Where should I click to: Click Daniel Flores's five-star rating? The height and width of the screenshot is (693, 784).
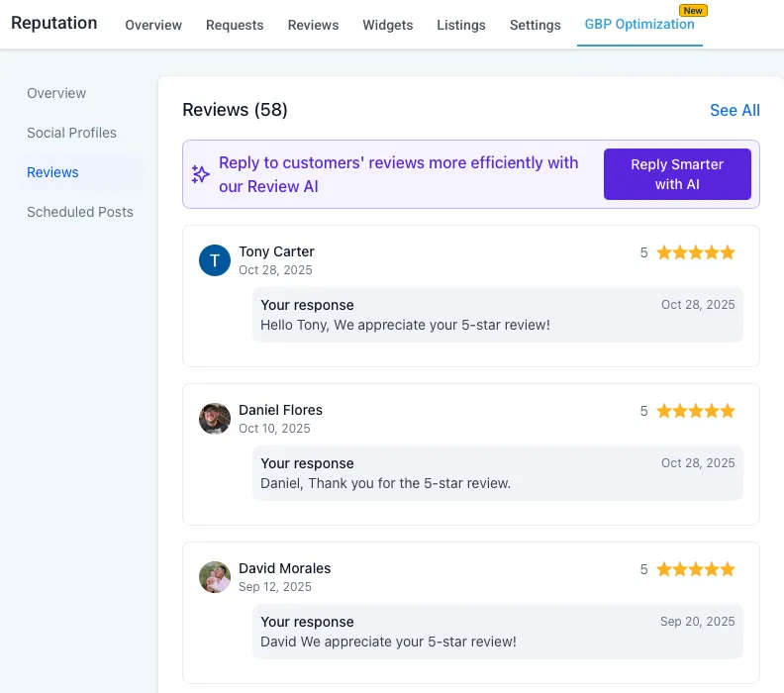point(696,411)
